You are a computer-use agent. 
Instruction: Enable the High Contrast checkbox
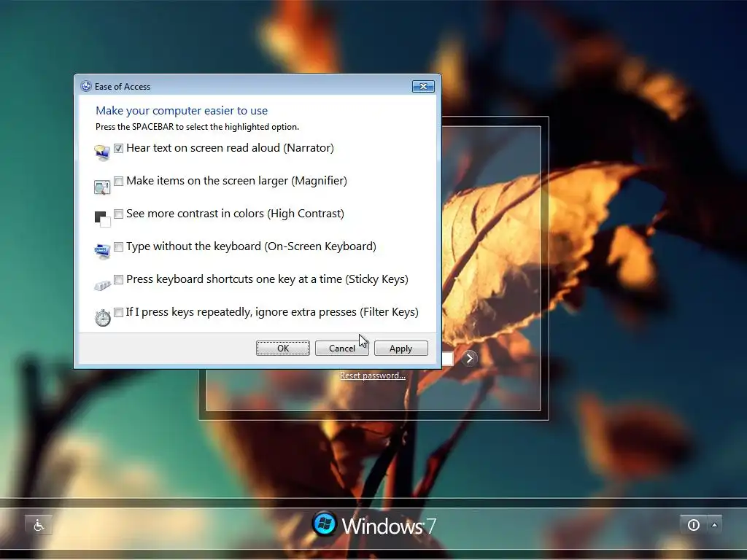119,214
